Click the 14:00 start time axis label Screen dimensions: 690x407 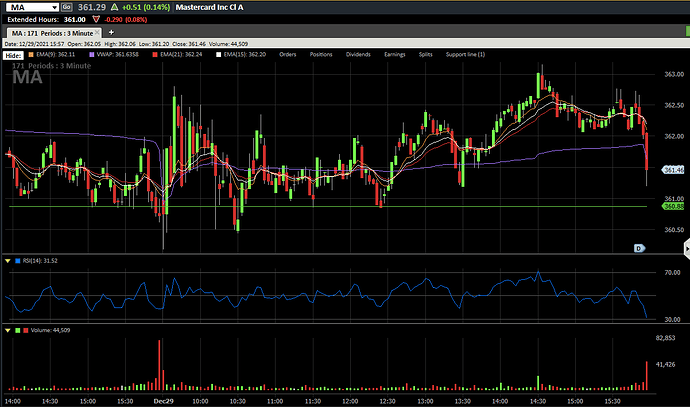pos(13,401)
